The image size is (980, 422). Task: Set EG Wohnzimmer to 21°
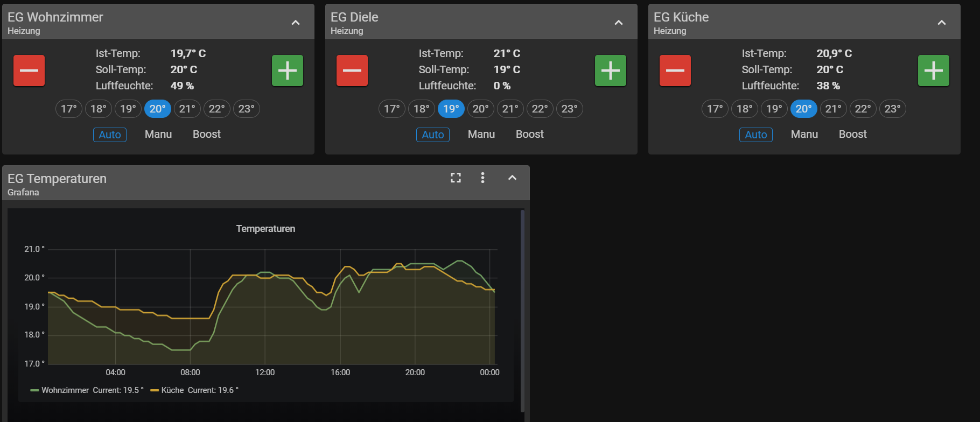[x=187, y=109]
